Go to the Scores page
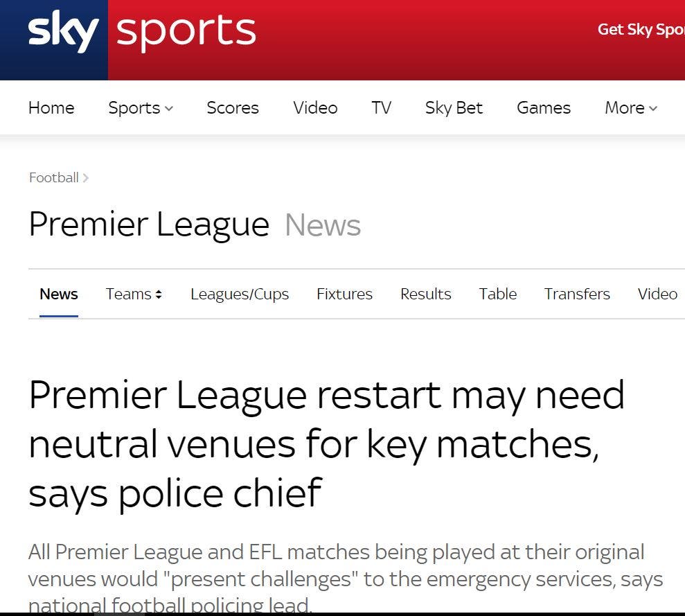 [x=233, y=108]
